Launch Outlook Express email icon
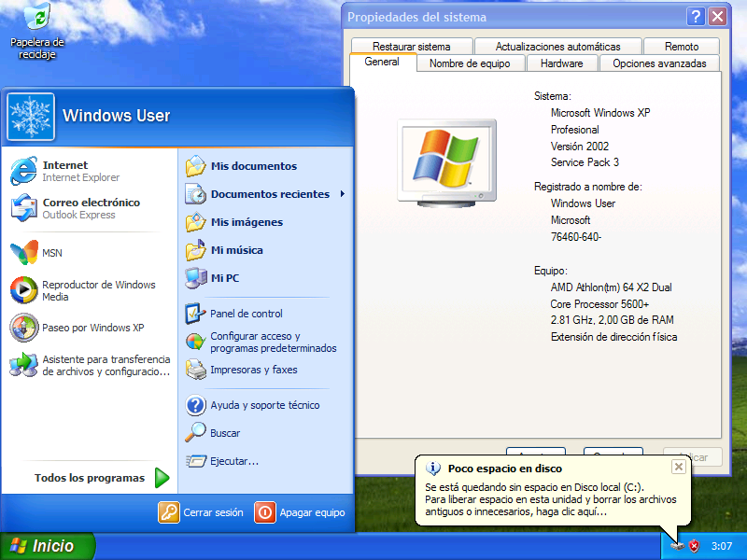The width and height of the screenshot is (747, 560). [x=24, y=208]
